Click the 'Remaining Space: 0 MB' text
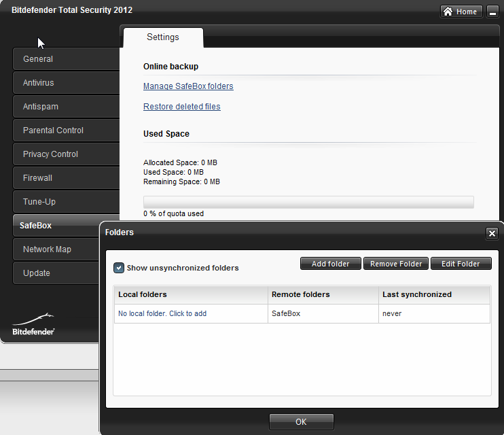 pos(181,181)
